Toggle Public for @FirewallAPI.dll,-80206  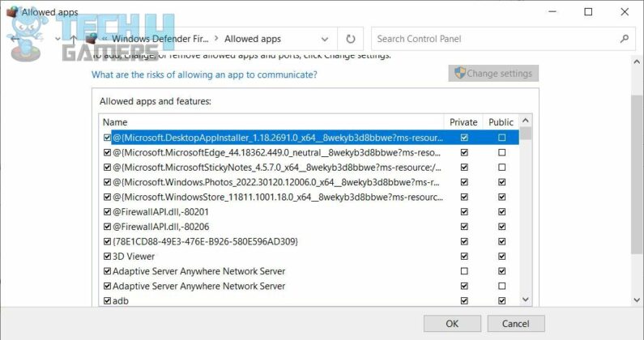pos(502,226)
